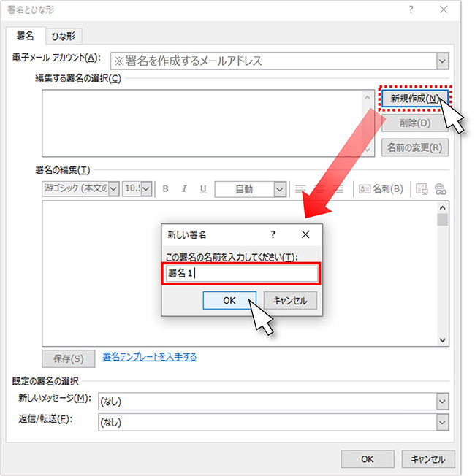Align signature text to the left
The image size is (475, 476).
pyautogui.click(x=300, y=189)
